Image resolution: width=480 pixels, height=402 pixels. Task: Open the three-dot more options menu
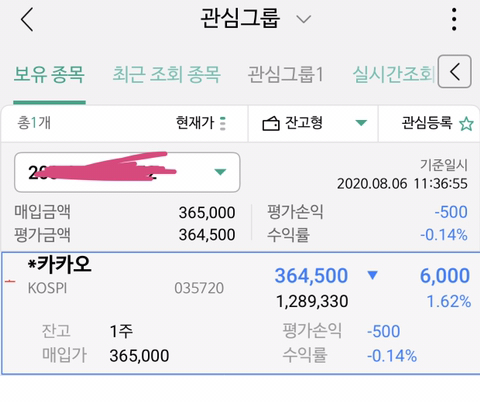(x=454, y=20)
